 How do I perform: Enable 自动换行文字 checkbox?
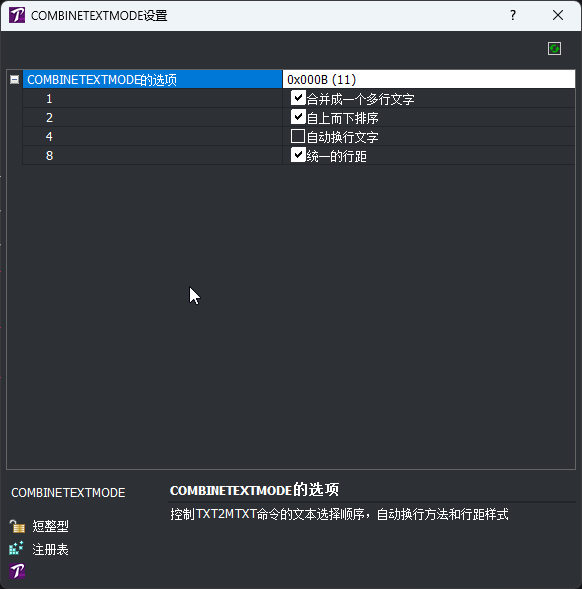tap(298, 136)
